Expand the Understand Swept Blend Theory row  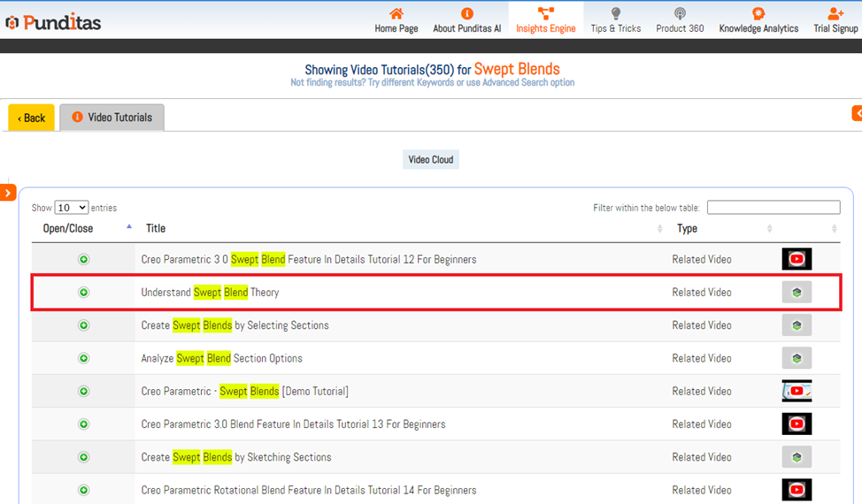click(84, 293)
